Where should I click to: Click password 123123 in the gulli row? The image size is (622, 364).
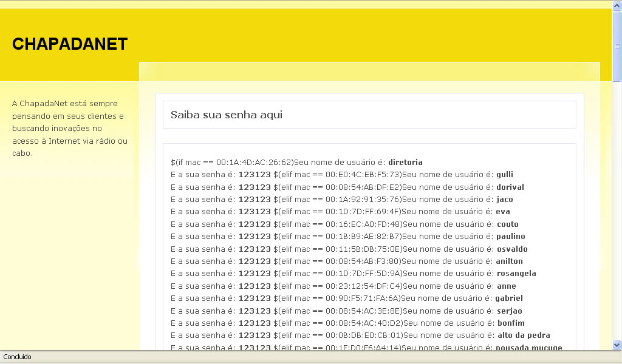click(255, 175)
